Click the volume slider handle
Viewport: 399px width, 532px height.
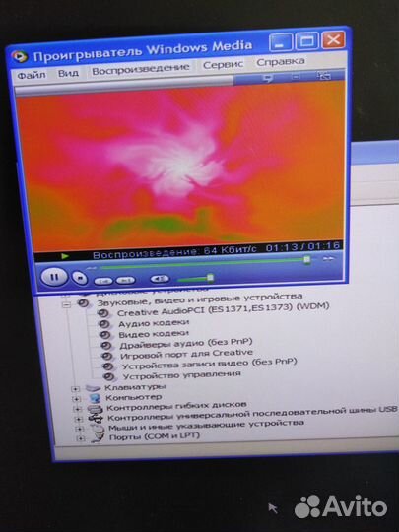click(x=210, y=278)
